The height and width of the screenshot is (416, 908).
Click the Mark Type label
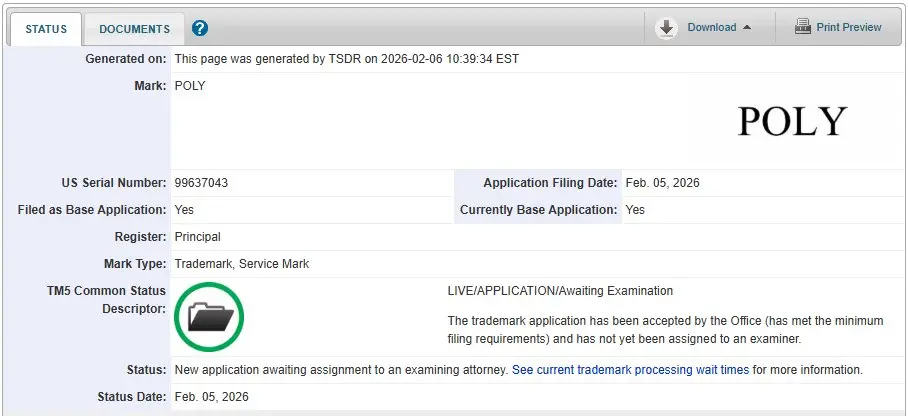tap(135, 264)
